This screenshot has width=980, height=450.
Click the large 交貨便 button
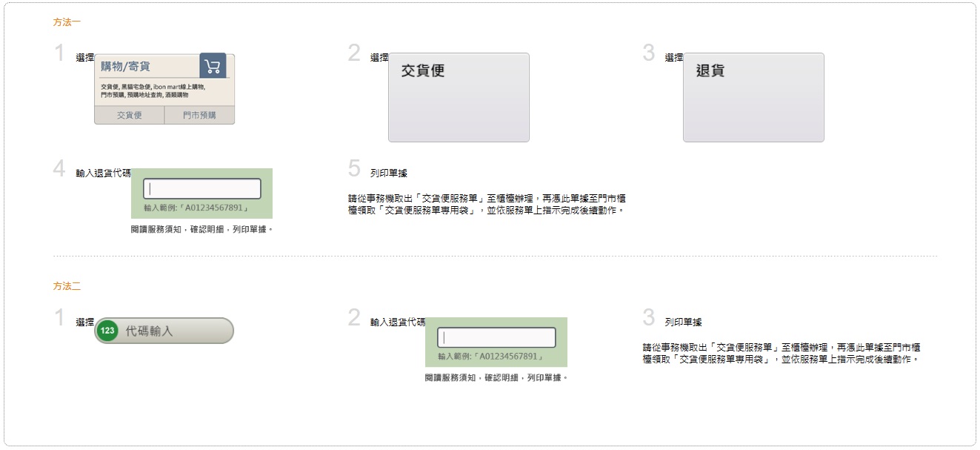pyautogui.click(x=459, y=97)
